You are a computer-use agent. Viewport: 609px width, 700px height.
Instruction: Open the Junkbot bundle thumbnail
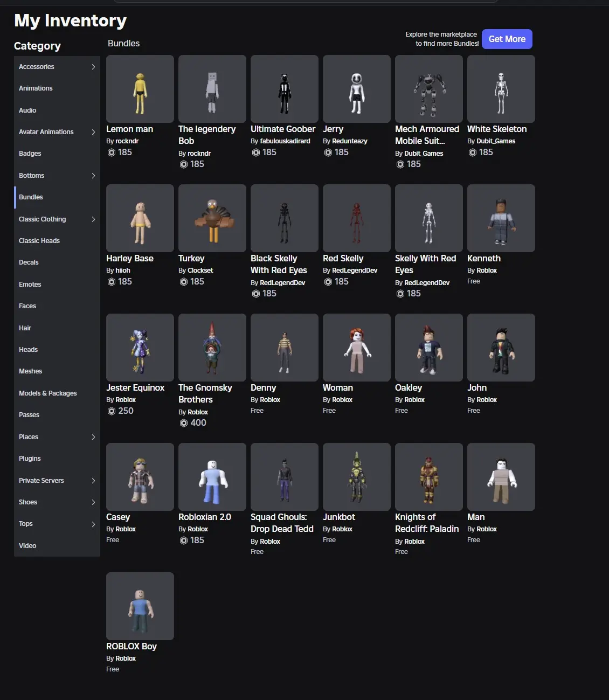357,477
